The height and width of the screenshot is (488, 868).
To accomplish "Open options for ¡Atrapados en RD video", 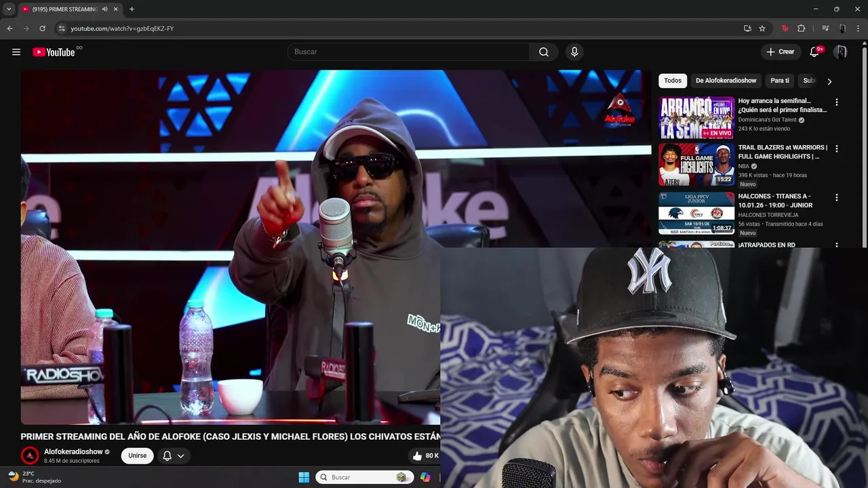I will 836,245.
